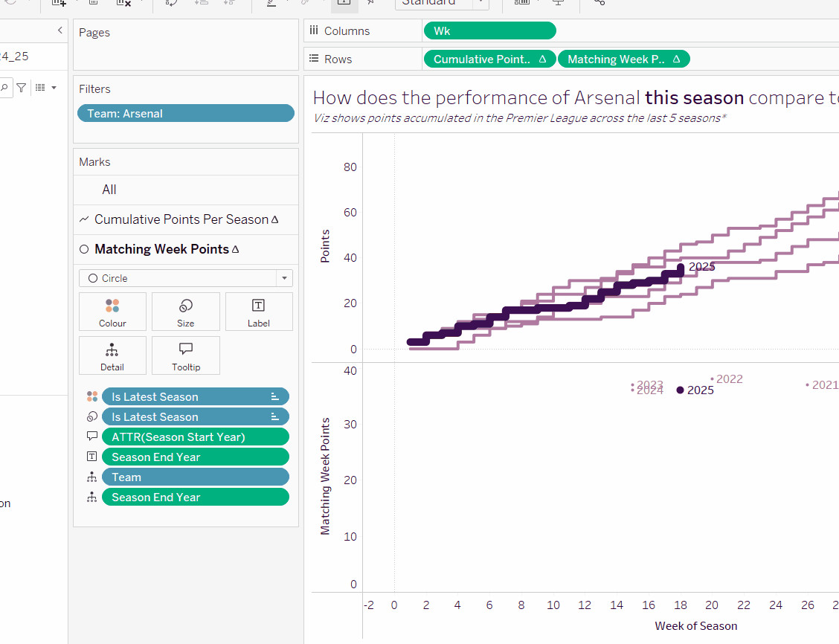Click the Size marks button
Screen dimensions: 839x644
pyautogui.click(x=186, y=312)
